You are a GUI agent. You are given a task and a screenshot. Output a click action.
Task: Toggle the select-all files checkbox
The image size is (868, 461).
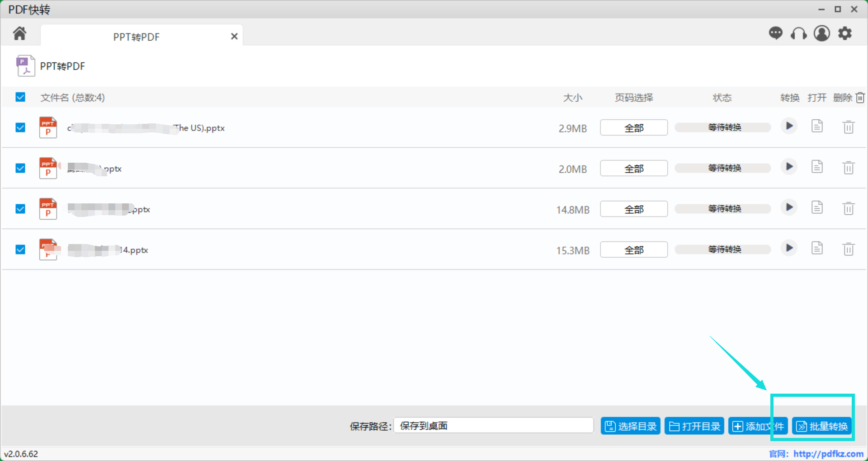[x=20, y=97]
